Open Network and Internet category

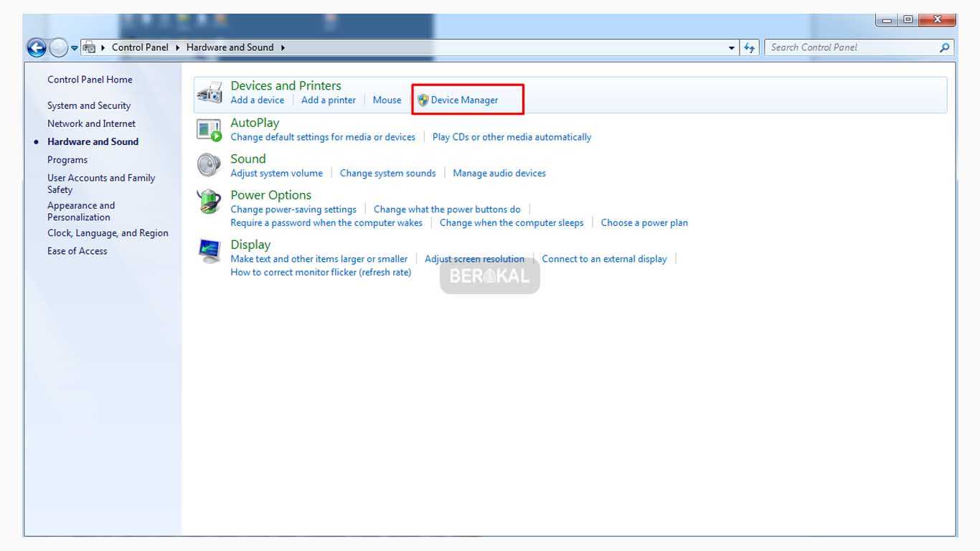click(x=91, y=123)
